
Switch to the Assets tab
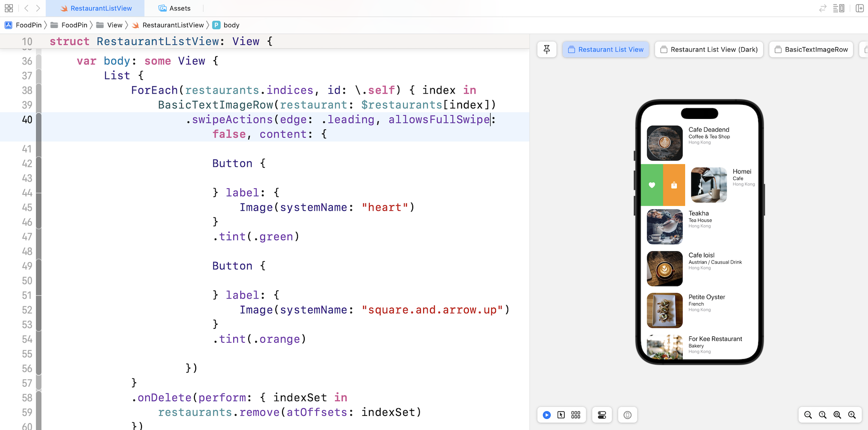175,8
